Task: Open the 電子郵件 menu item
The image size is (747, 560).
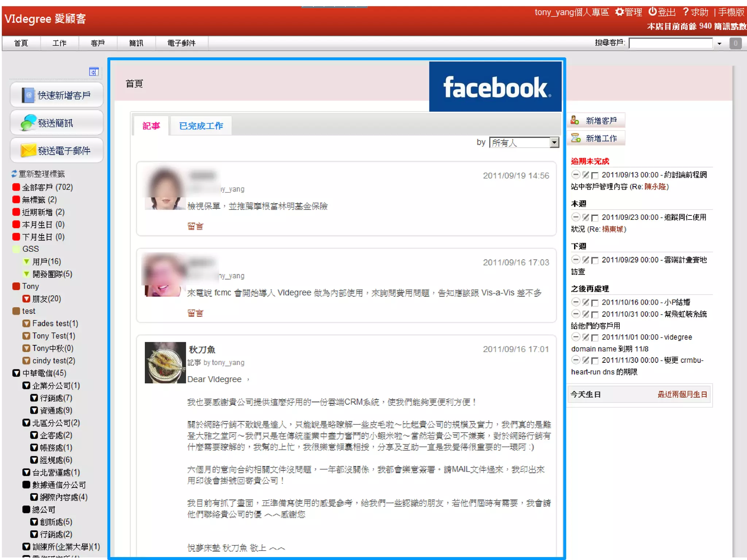Action: [181, 43]
